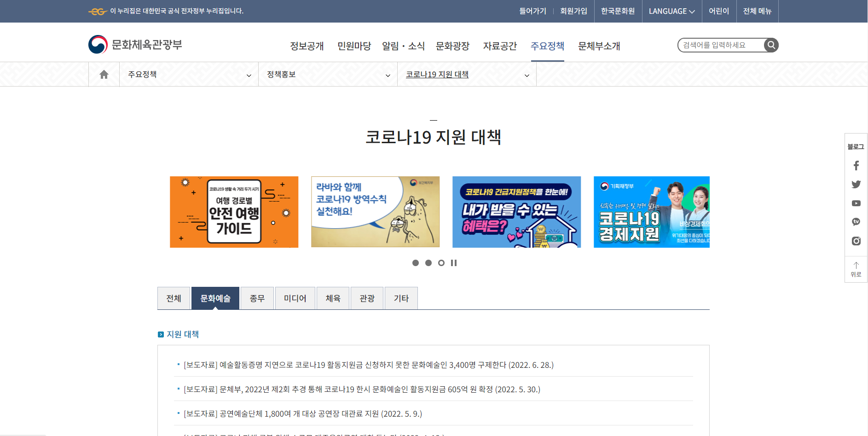This screenshot has height=436, width=868.
Task: Open the Kakao TV sidebar icon
Action: tap(856, 222)
